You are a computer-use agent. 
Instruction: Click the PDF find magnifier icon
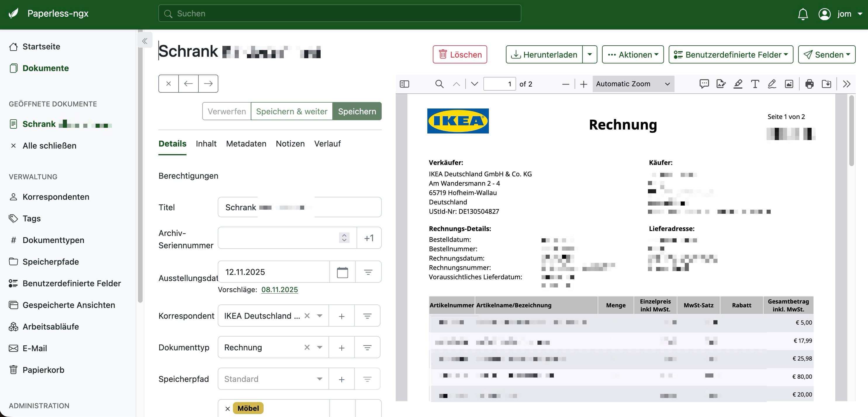point(439,84)
